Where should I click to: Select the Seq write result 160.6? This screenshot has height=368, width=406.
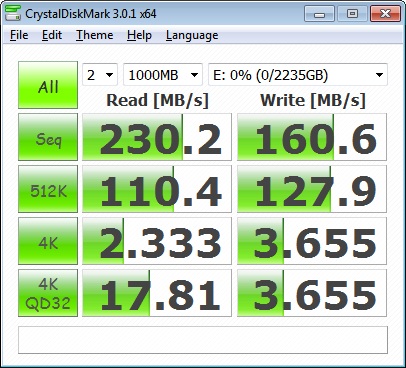(x=312, y=137)
